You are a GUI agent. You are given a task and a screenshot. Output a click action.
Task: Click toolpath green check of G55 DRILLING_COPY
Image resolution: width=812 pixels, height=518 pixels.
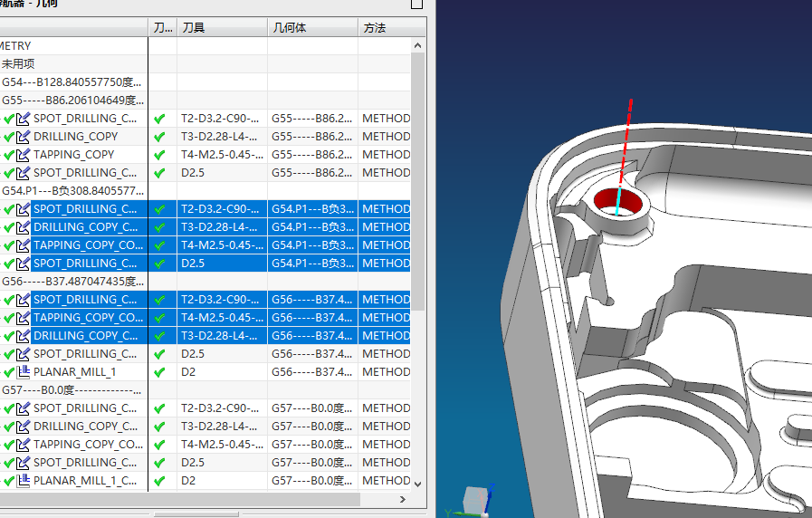click(159, 137)
